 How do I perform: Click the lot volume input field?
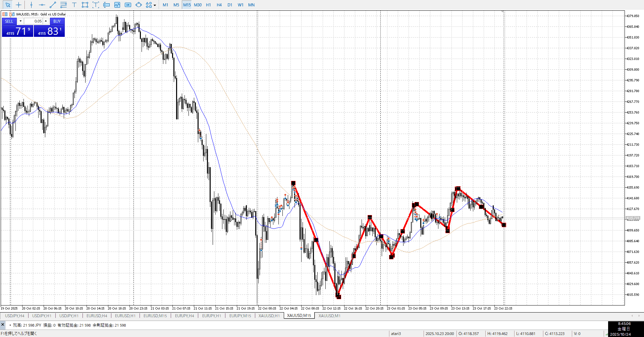34,21
